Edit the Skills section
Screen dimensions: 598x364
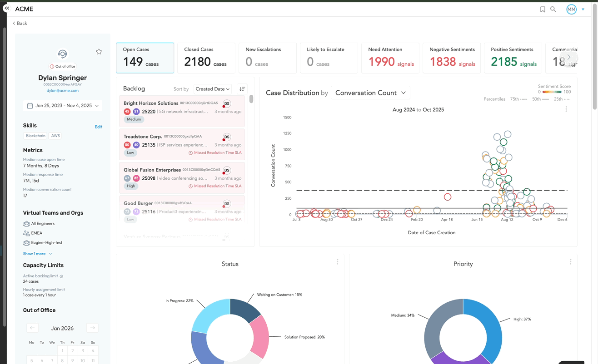[98, 127]
